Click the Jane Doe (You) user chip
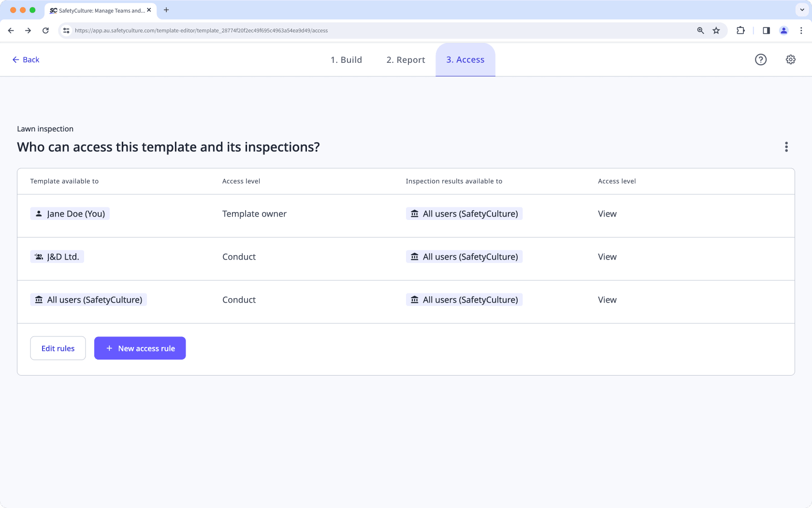 pos(70,214)
